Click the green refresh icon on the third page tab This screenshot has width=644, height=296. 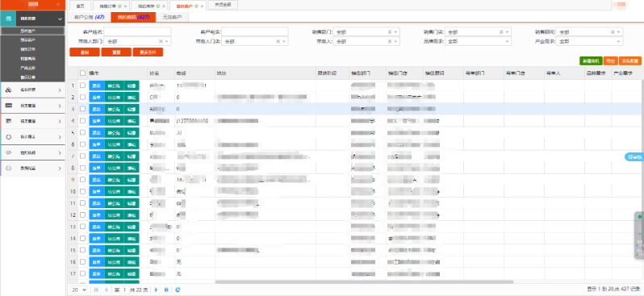click(158, 6)
